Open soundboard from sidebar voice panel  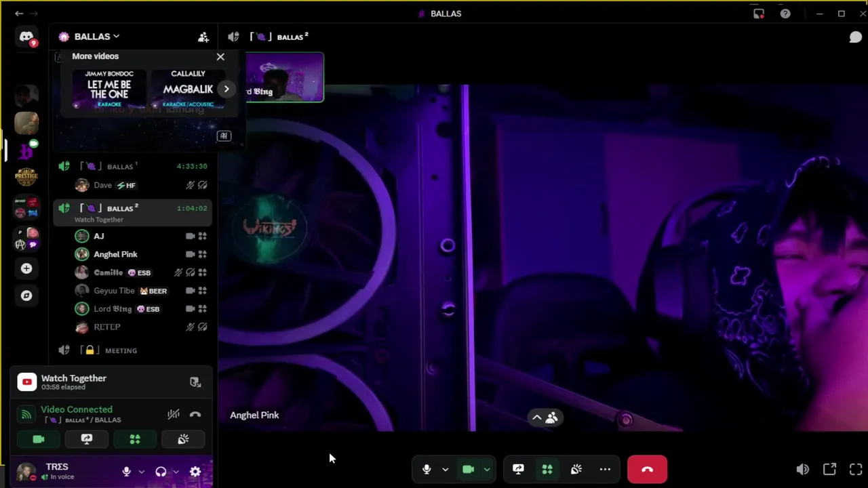(183, 439)
